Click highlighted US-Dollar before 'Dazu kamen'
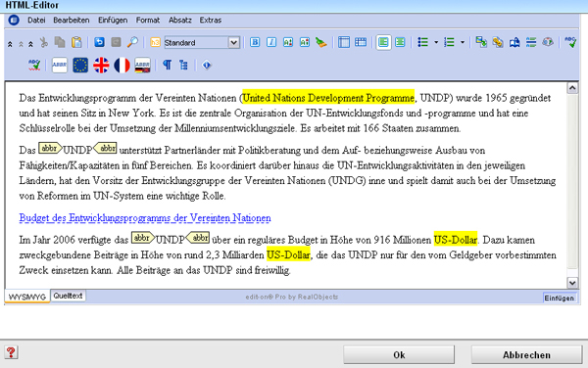588x368 pixels. click(x=456, y=240)
